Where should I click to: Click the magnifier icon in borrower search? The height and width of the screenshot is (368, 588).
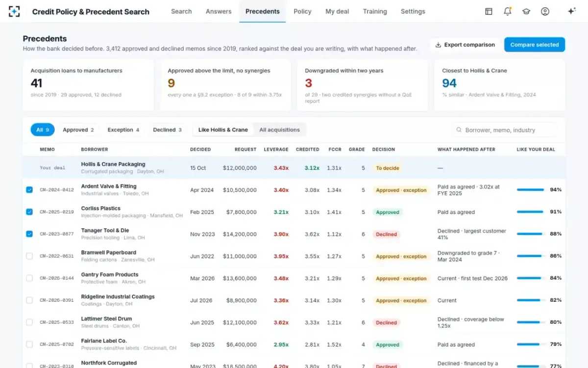pos(459,130)
